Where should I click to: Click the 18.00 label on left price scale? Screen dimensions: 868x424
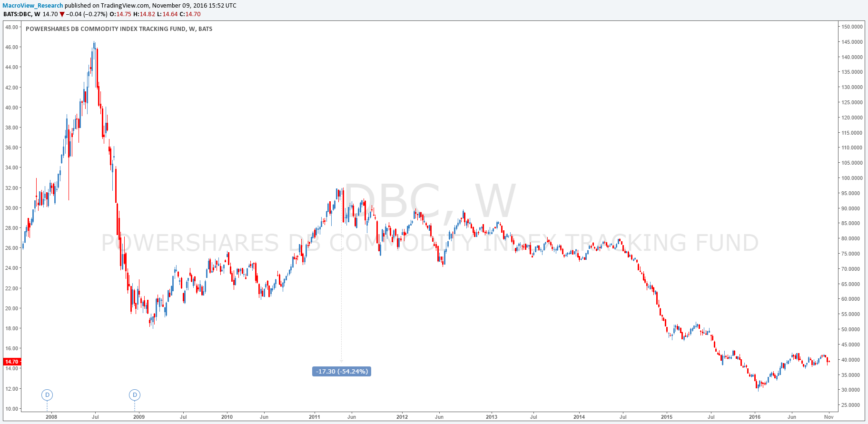tap(12, 328)
